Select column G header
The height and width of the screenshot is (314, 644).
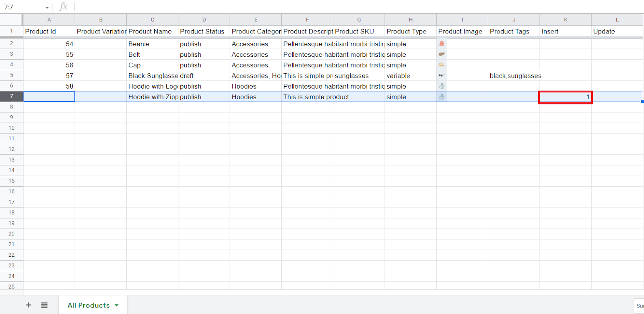(359, 20)
